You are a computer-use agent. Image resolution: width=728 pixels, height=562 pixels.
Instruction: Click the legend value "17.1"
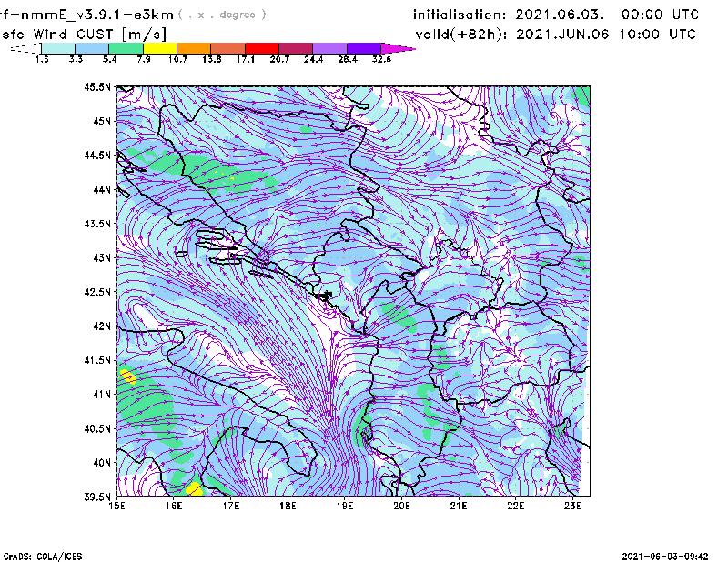click(245, 59)
